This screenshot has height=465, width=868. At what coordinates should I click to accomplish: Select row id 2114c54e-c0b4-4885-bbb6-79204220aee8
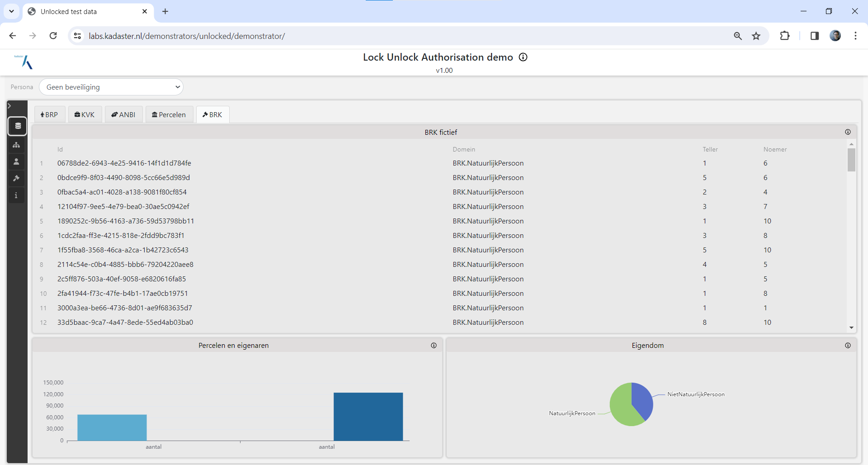(125, 265)
